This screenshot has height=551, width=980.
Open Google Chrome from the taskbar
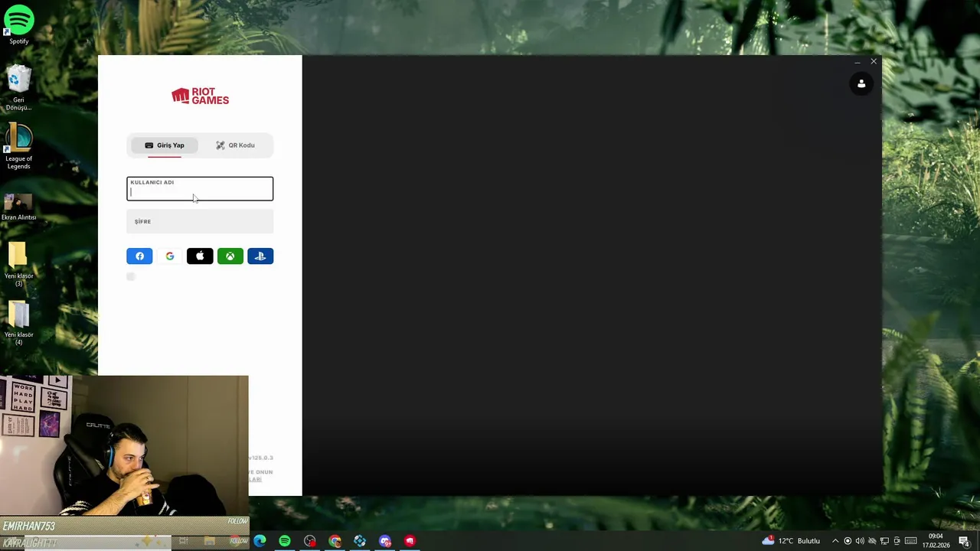click(335, 541)
